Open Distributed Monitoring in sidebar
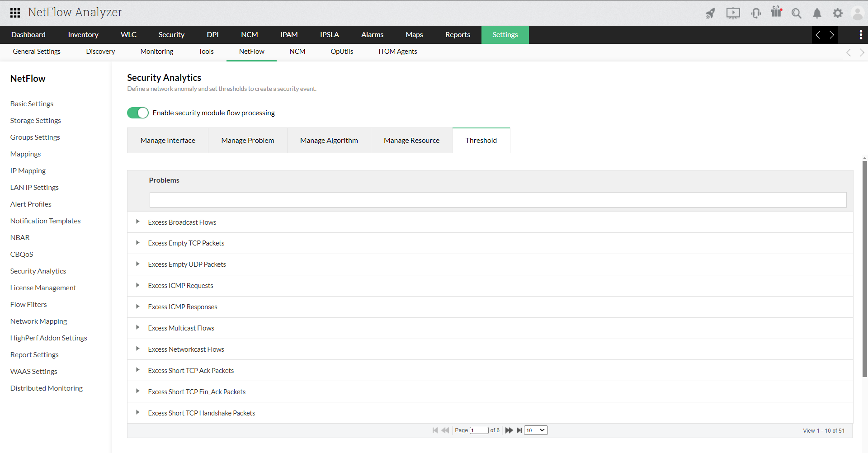868x453 pixels. (x=47, y=388)
